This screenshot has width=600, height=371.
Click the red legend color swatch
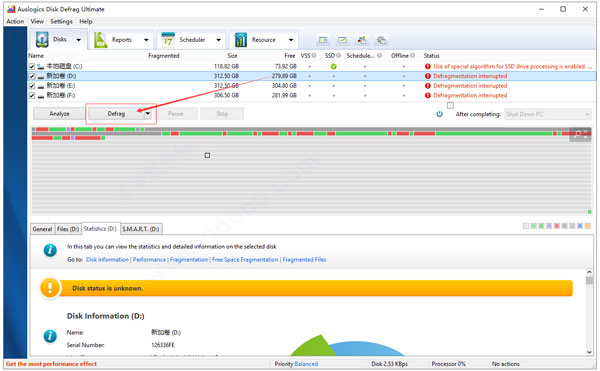pyautogui.click(x=557, y=226)
